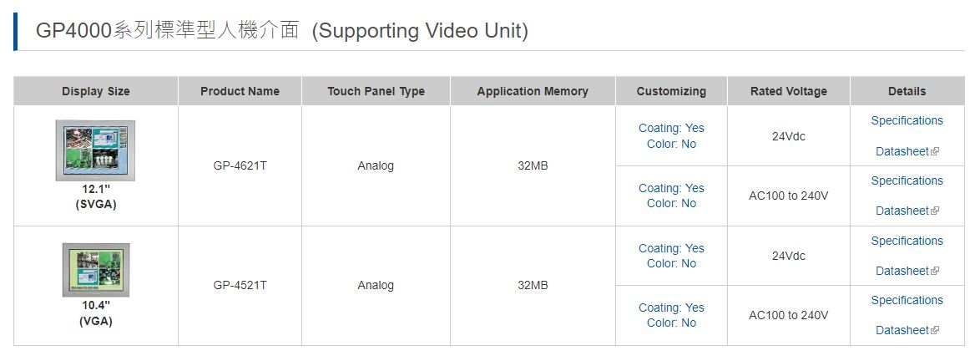Select the GP-4621T product name cell

click(240, 165)
